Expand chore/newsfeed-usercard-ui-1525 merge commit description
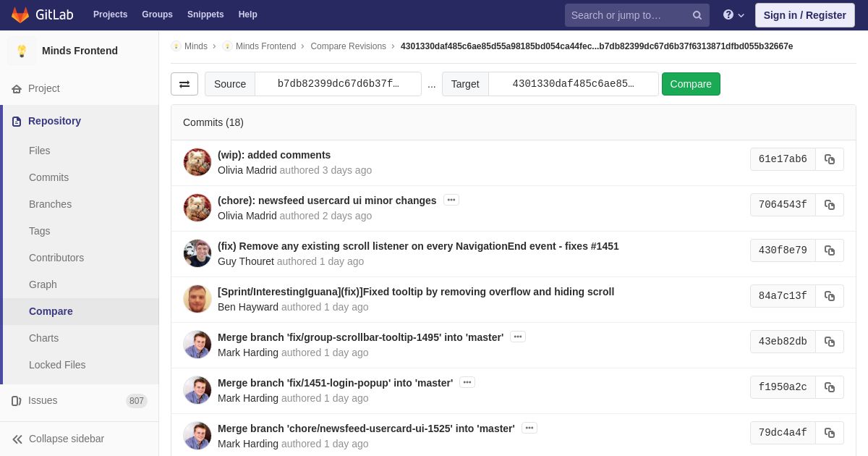 [529, 428]
